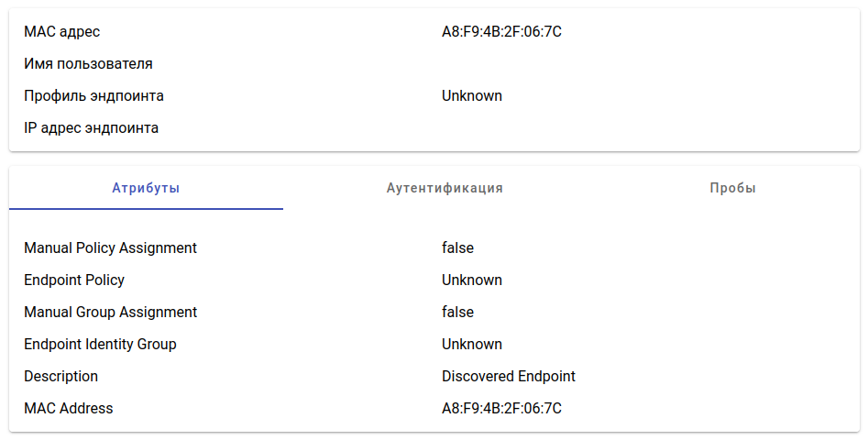The image size is (868, 440).
Task: Click the Имя пользователя label
Action: click(88, 64)
